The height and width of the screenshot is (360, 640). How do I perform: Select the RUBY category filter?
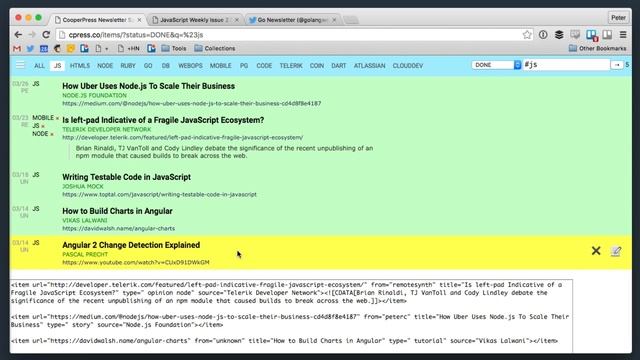(128, 66)
